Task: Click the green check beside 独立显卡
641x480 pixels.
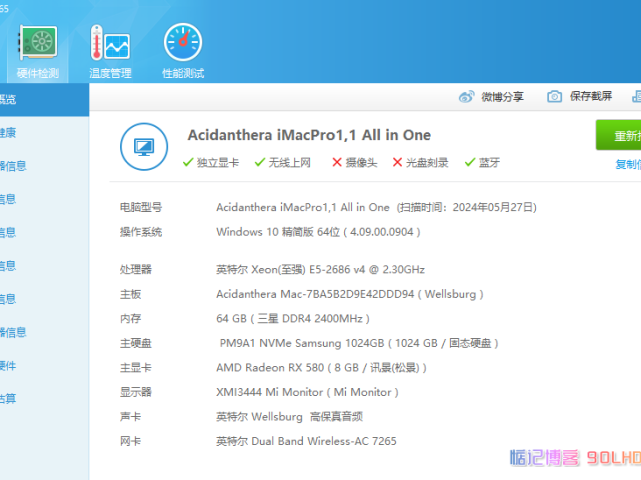Action: (x=188, y=162)
